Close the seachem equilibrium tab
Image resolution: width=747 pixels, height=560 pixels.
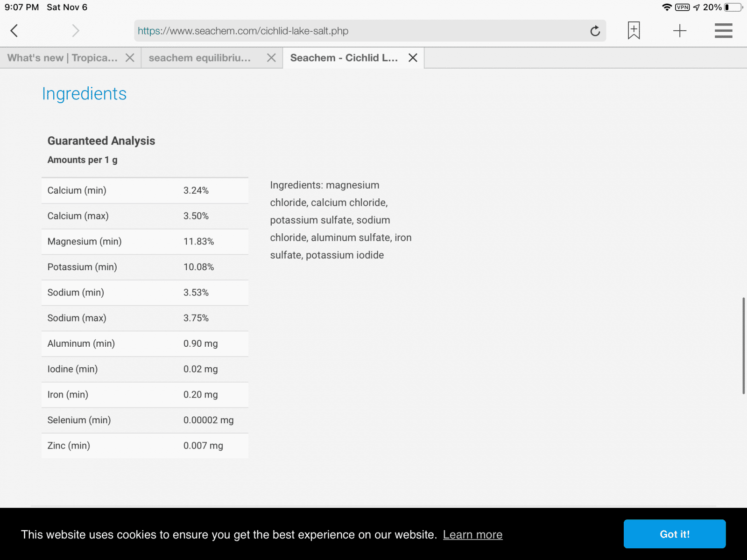pos(271,58)
